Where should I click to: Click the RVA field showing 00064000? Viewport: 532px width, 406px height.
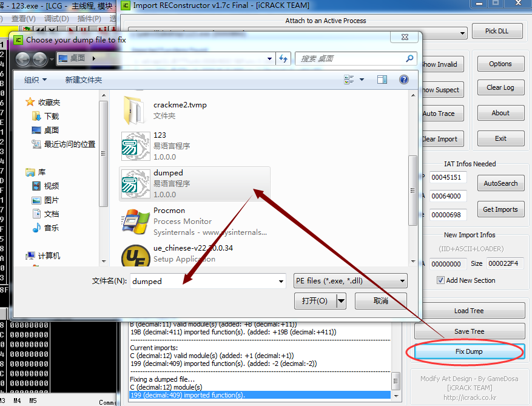[x=448, y=196]
